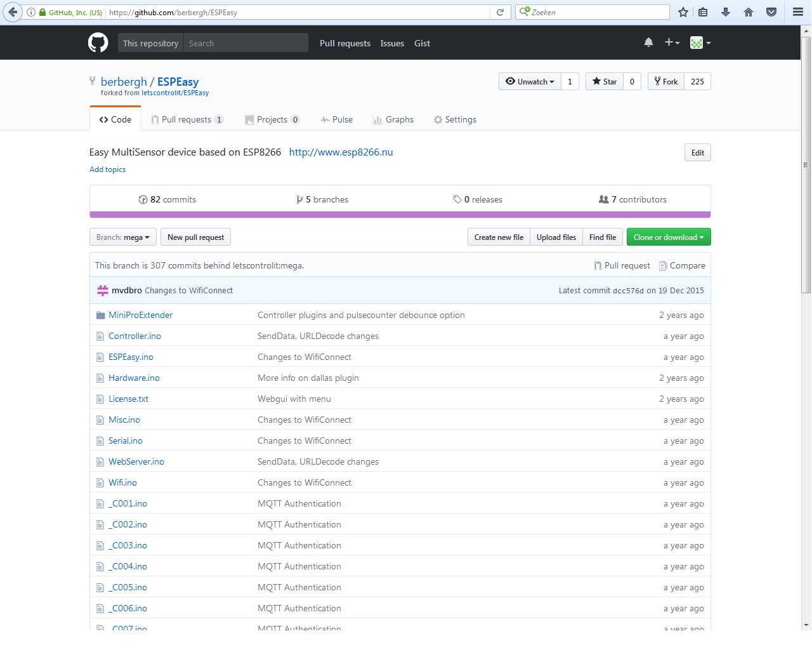812x650 pixels.
Task: Open the Branch: mega selector
Action: coord(123,237)
